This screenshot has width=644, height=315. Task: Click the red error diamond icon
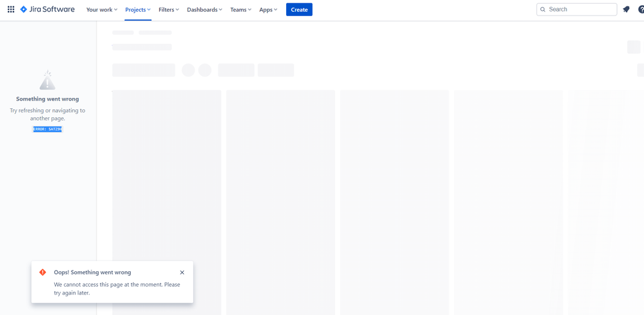43,272
